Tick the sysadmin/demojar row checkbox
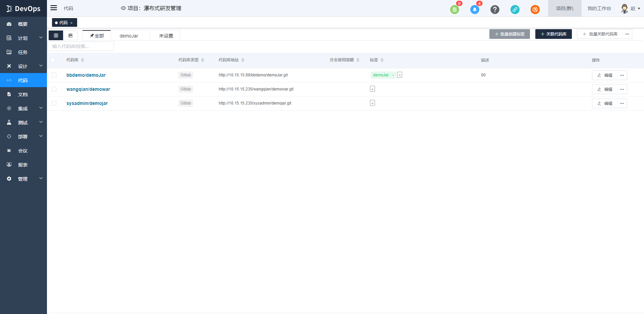 [x=54, y=103]
